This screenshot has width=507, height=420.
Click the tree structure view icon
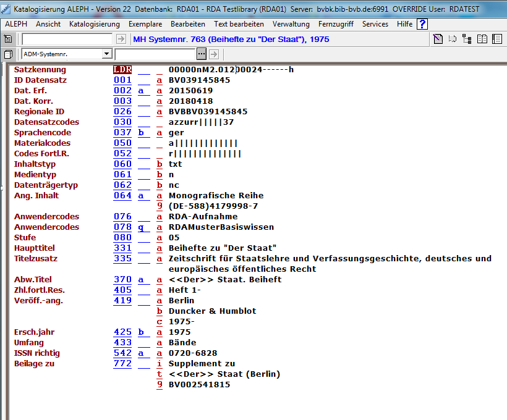467,40
